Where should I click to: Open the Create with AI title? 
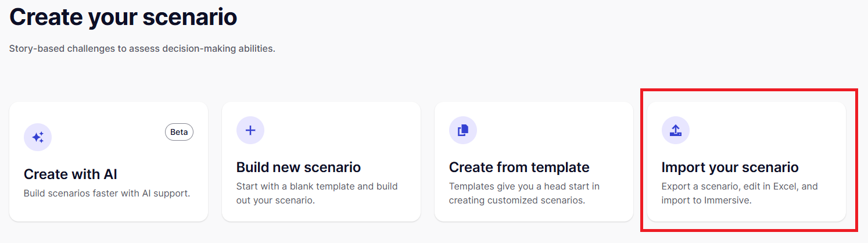click(71, 174)
